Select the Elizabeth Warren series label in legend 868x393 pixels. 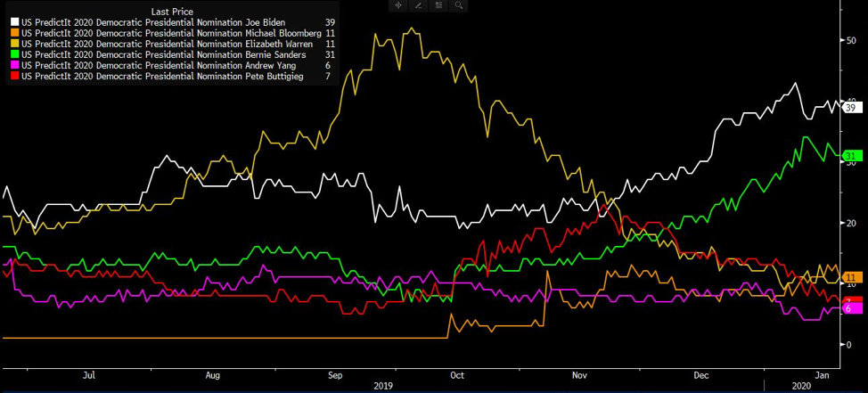[x=168, y=44]
